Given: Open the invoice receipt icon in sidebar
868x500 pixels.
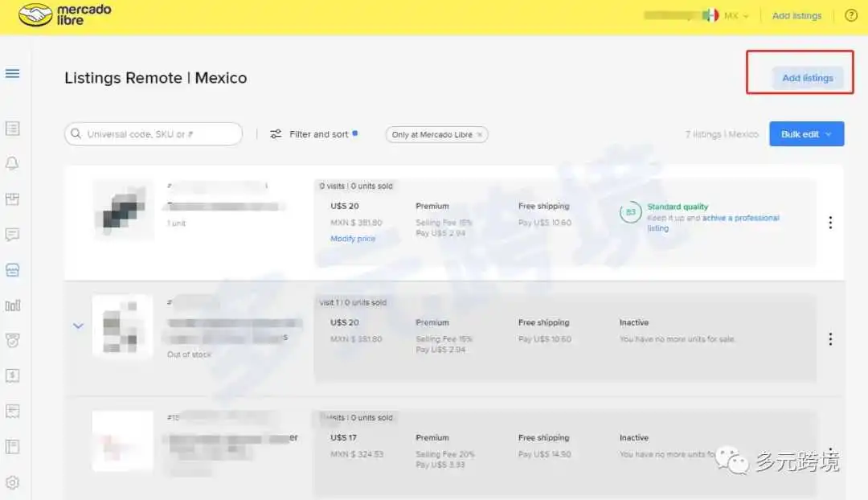Looking at the screenshot, I should 12,411.
